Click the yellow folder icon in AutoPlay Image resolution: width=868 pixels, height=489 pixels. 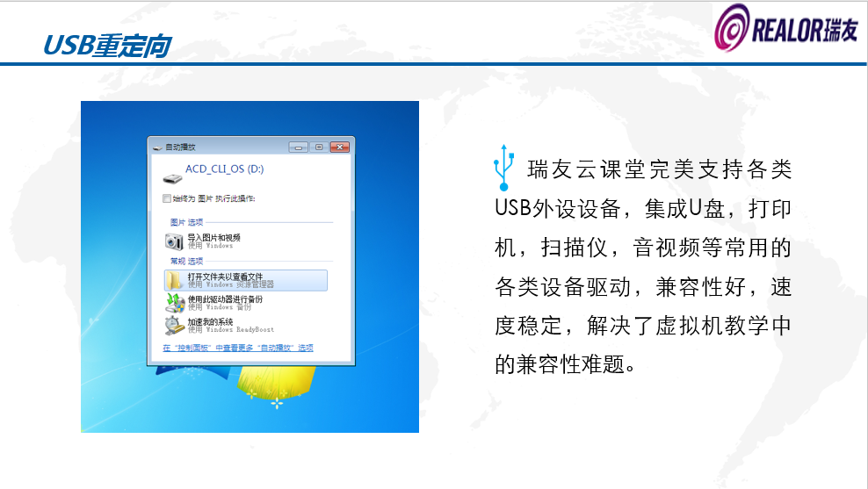tap(174, 280)
